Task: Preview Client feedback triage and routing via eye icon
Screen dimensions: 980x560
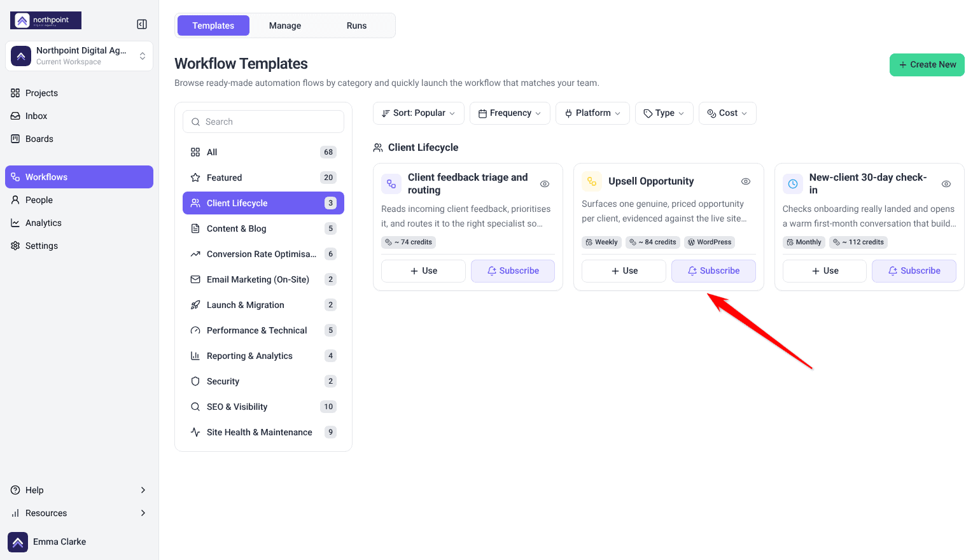Action: click(x=545, y=184)
